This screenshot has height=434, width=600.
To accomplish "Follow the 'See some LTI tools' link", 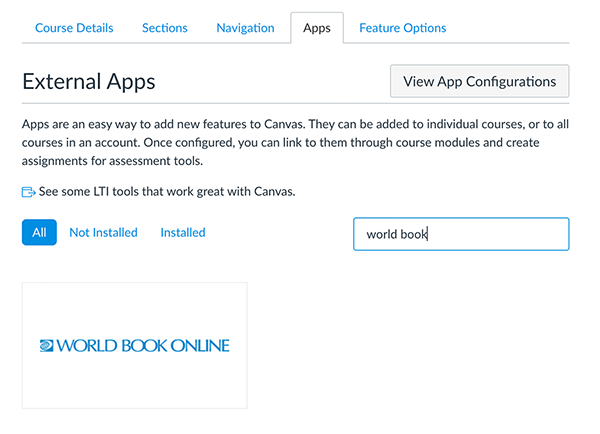I will click(167, 191).
